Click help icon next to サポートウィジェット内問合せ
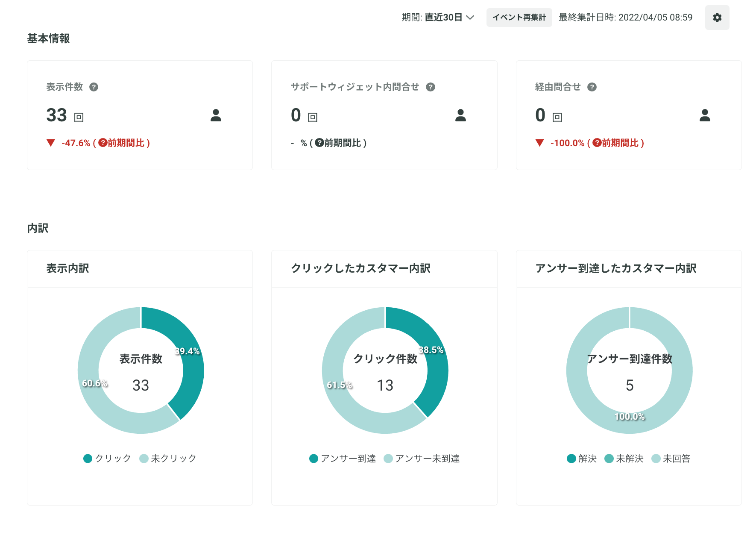This screenshot has width=756, height=547. click(431, 87)
